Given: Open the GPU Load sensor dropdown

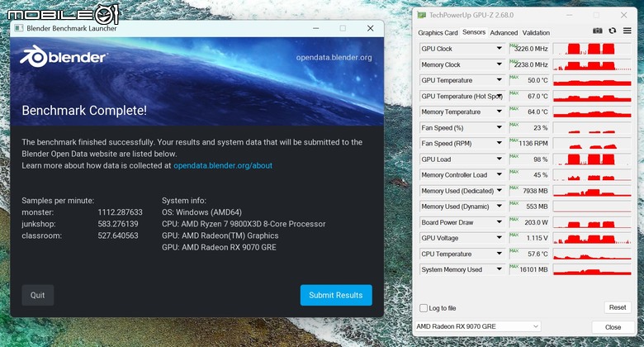Looking at the screenshot, I should 499,159.
